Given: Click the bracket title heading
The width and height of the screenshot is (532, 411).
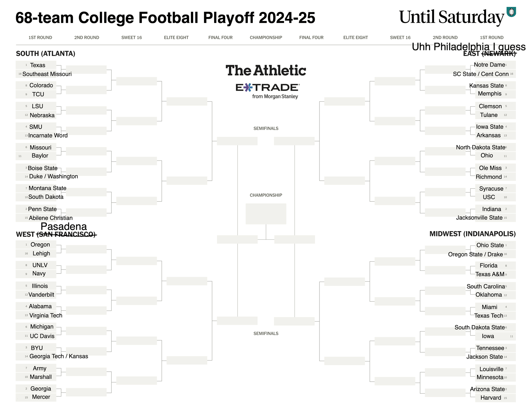Looking at the screenshot, I should [x=165, y=18].
